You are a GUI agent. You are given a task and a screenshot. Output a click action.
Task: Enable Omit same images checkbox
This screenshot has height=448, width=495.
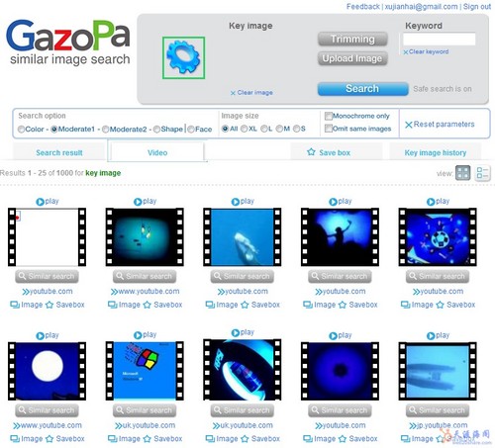pyautogui.click(x=329, y=129)
